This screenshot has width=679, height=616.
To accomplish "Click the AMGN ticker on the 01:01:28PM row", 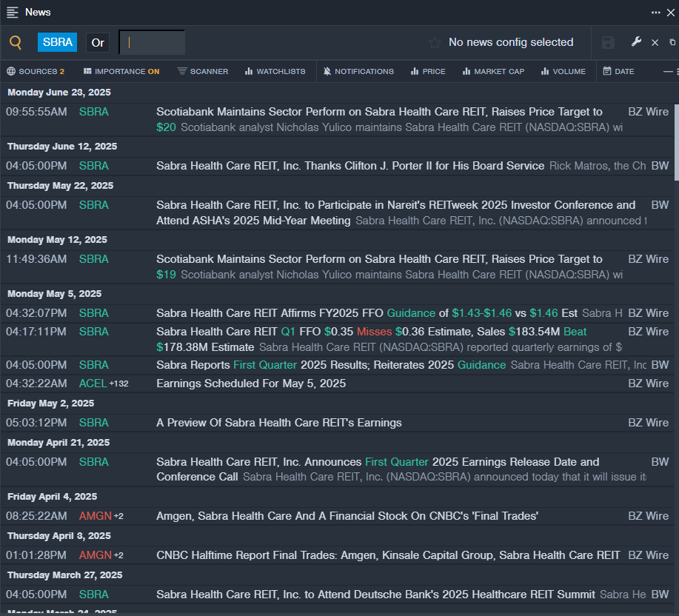I will (96, 555).
